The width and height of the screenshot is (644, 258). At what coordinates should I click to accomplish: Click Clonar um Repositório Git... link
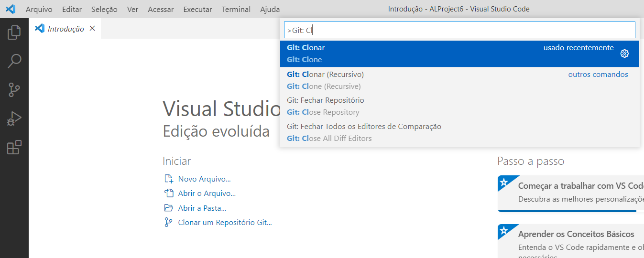click(225, 222)
